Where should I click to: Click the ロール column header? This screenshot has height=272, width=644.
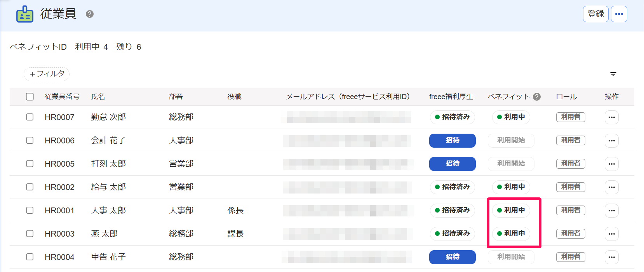(567, 97)
